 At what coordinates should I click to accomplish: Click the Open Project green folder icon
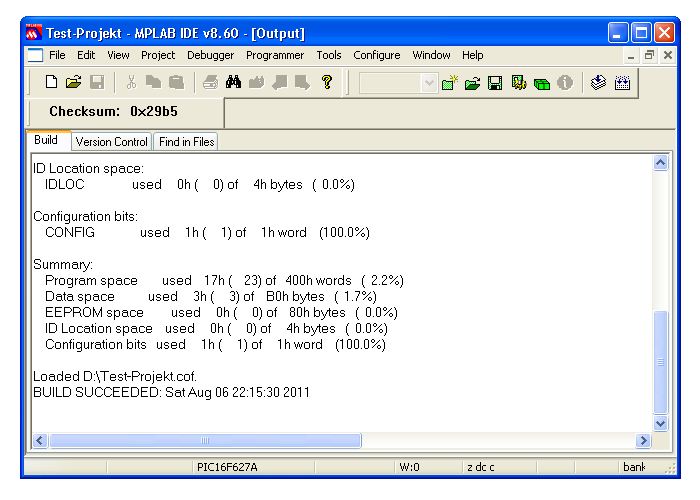click(x=472, y=83)
